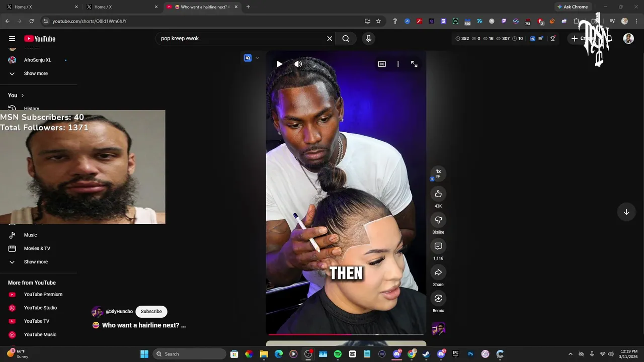Click the Windows taskbar Search box
This screenshot has height=362, width=644.
pos(189,354)
